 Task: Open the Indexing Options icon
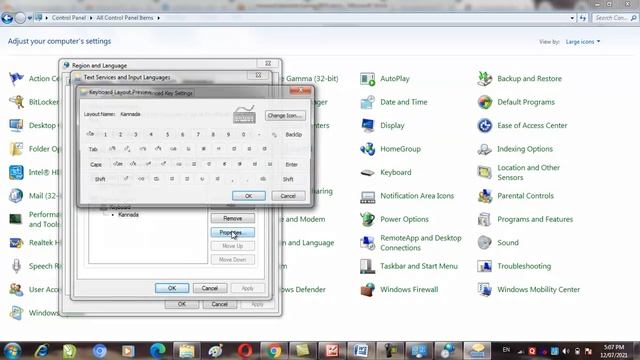click(484, 149)
